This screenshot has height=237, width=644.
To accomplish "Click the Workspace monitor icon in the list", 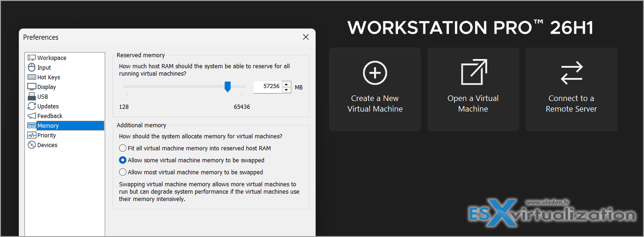I will [x=31, y=58].
